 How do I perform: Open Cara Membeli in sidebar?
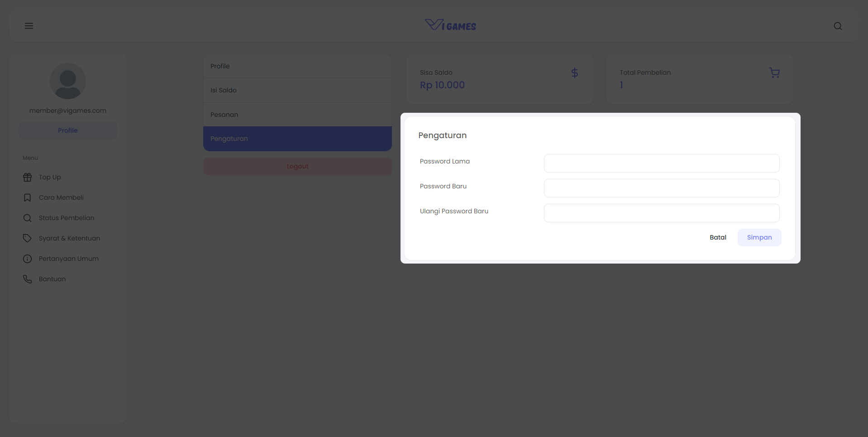[61, 197]
